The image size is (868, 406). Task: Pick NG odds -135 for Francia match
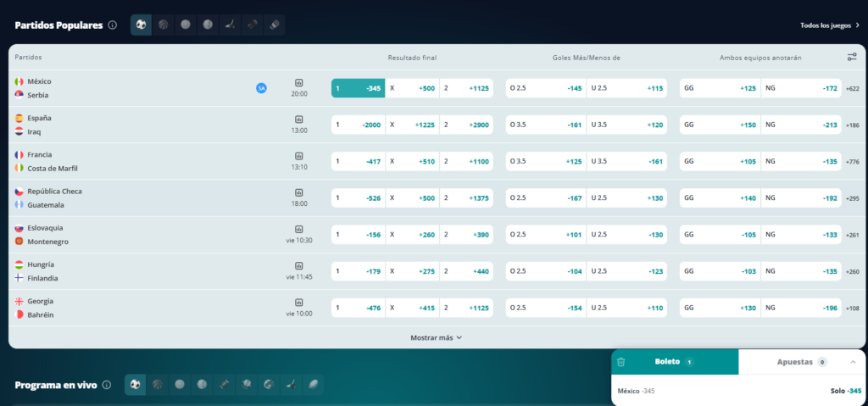point(802,161)
